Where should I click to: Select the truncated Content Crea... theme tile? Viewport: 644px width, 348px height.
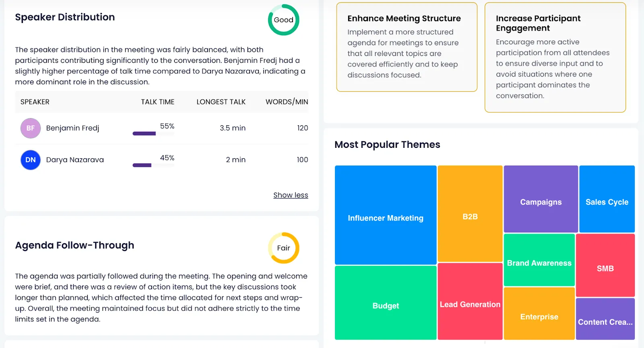pos(605,319)
